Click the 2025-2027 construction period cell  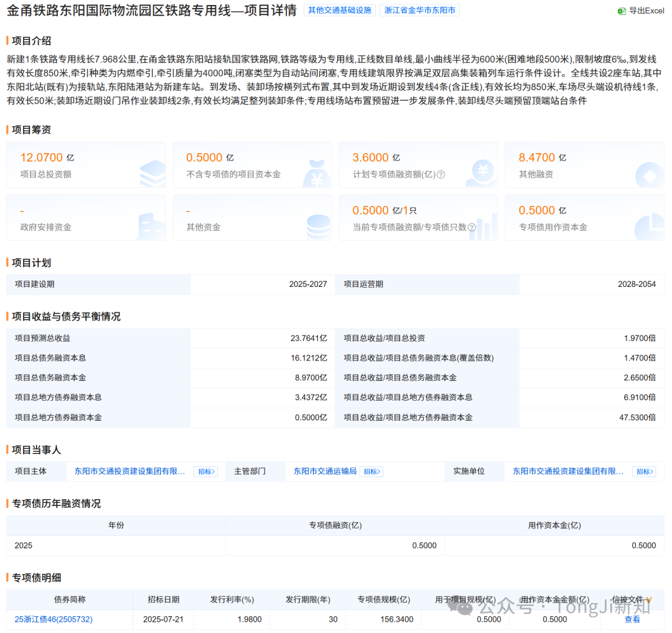pos(263,284)
